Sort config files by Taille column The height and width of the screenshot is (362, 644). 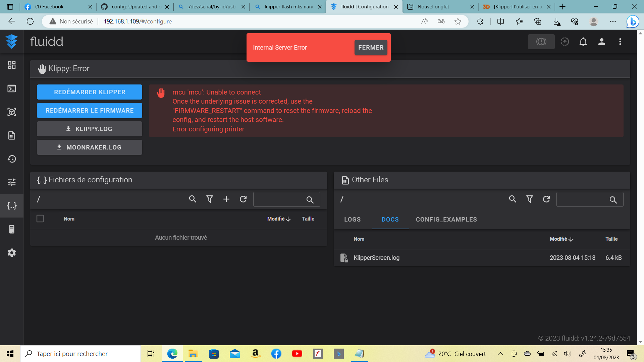(308, 219)
